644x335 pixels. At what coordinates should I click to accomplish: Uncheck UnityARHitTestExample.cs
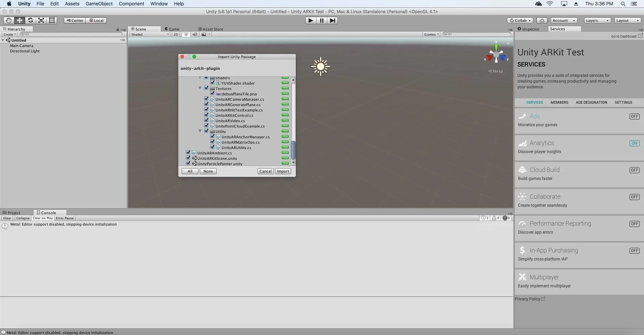[x=206, y=109]
